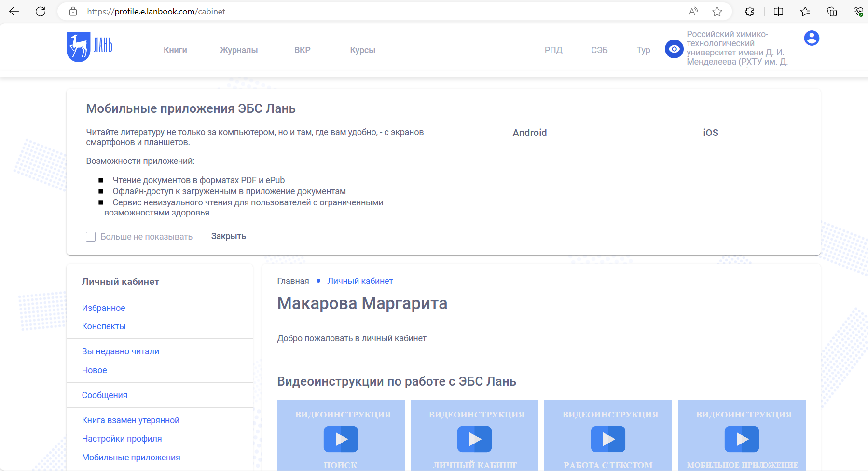Click the 'Закрыть' button in the banner
The image size is (868, 471).
(228, 236)
